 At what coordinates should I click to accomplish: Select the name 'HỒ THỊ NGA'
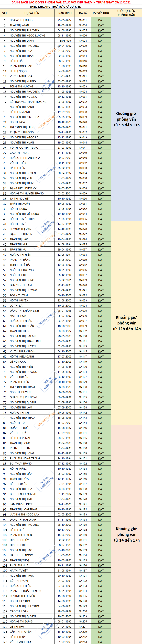(17, 122)
